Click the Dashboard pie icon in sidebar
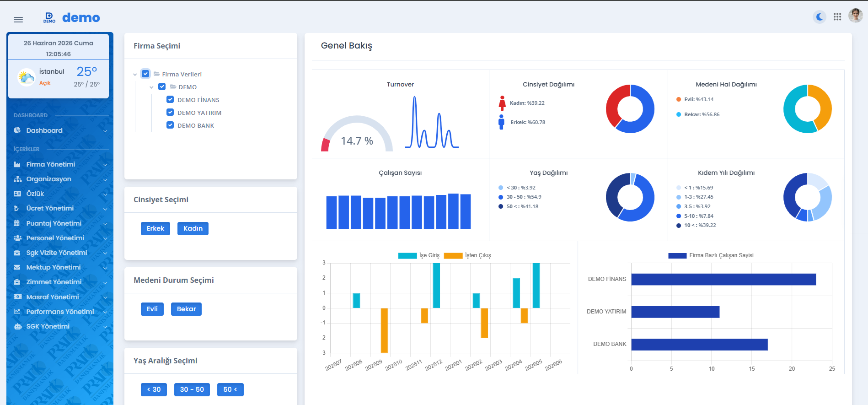The width and height of the screenshot is (868, 405). click(17, 130)
